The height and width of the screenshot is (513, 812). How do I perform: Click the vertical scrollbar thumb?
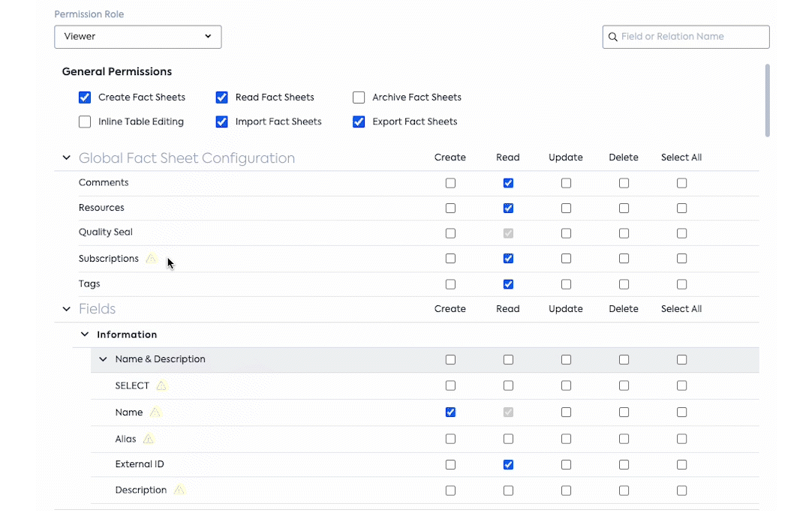pyautogui.click(x=767, y=100)
